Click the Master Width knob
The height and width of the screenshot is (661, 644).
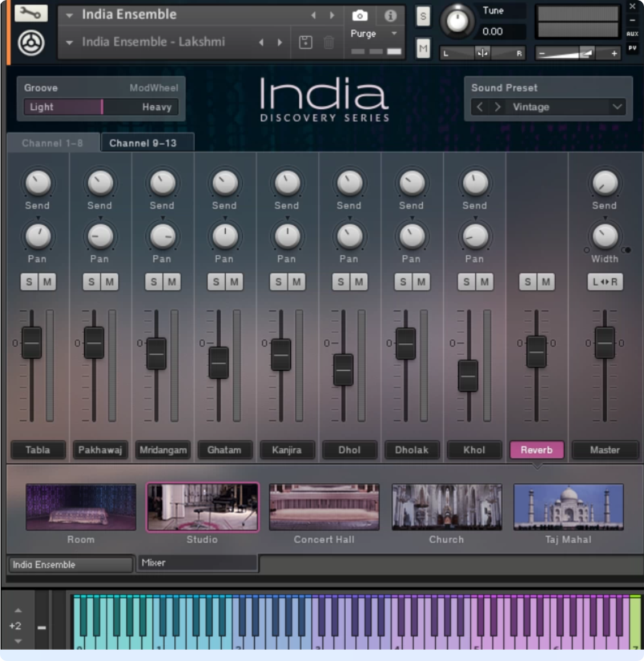coord(605,236)
